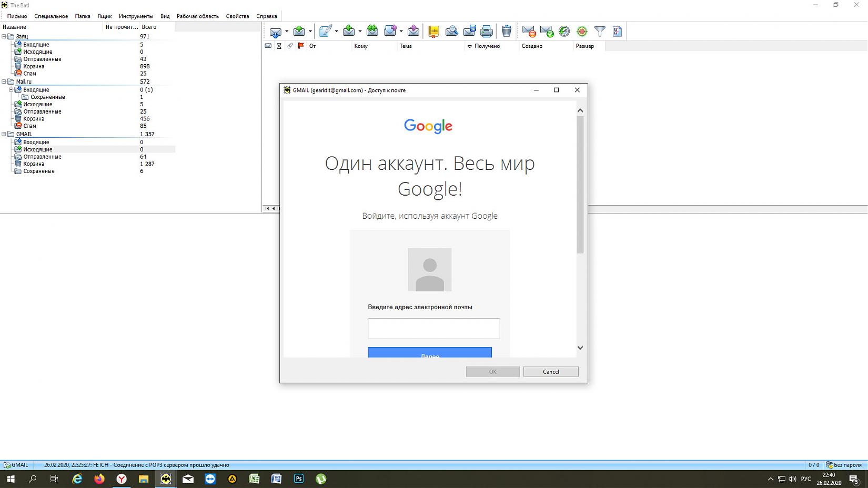Click the create new message icon
Screen dimensions: 868x488
tap(325, 32)
